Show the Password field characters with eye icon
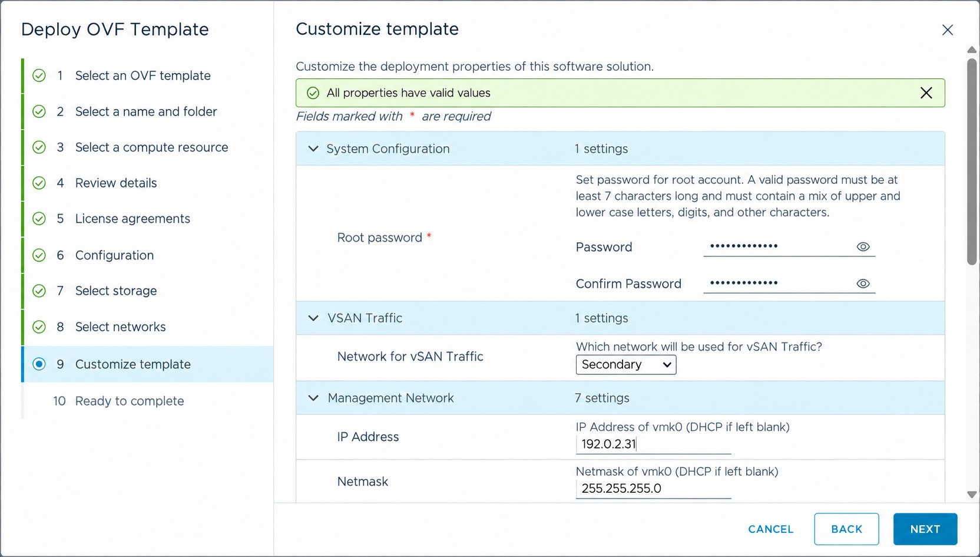 click(863, 247)
